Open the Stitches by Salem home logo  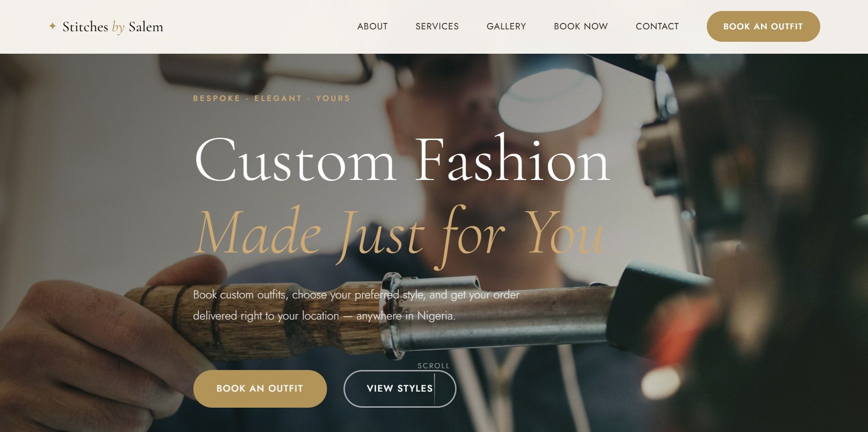coord(106,27)
